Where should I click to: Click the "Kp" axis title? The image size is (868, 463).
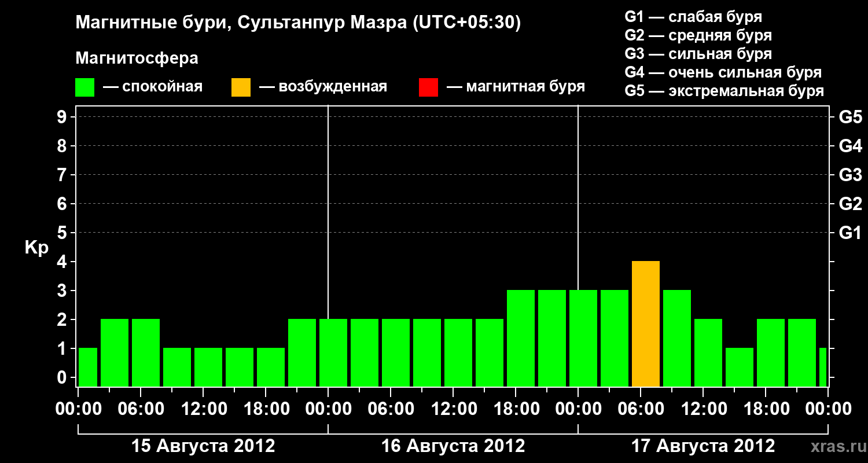click(36, 248)
